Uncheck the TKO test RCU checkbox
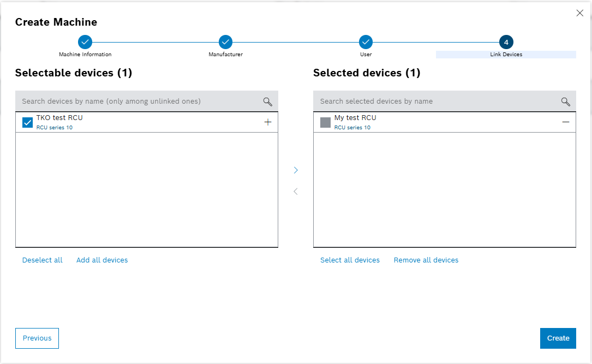Image resolution: width=592 pixels, height=364 pixels. pos(28,123)
